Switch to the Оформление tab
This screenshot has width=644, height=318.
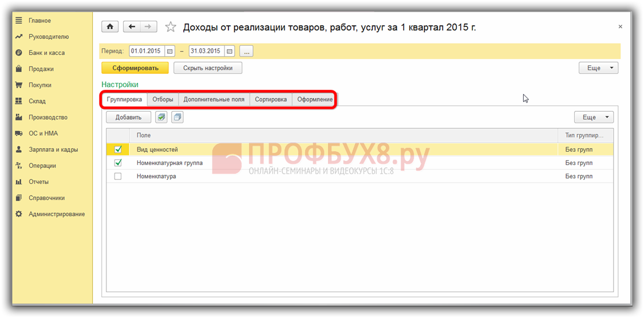(314, 99)
